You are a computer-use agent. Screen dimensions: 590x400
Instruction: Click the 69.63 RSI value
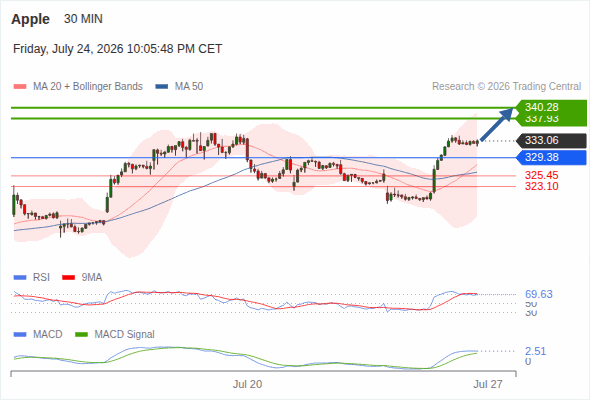coord(539,294)
